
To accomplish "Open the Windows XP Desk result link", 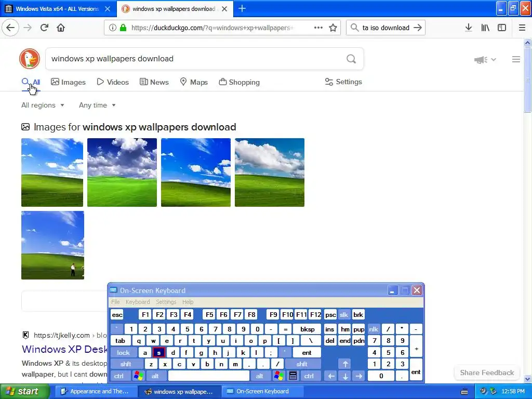I will (x=65, y=349).
